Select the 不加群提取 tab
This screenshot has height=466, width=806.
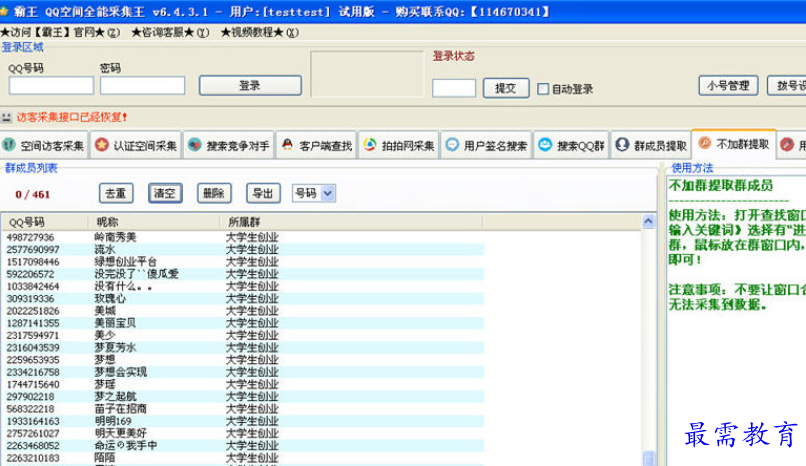pos(734,144)
